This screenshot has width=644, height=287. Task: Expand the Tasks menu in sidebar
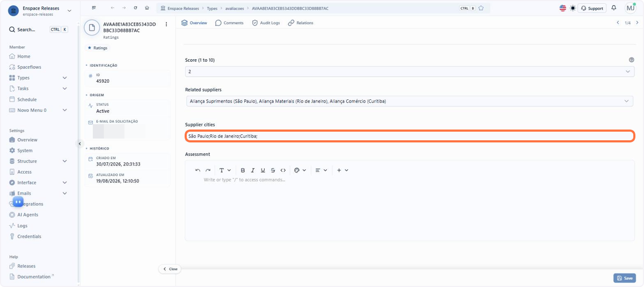coord(39,89)
